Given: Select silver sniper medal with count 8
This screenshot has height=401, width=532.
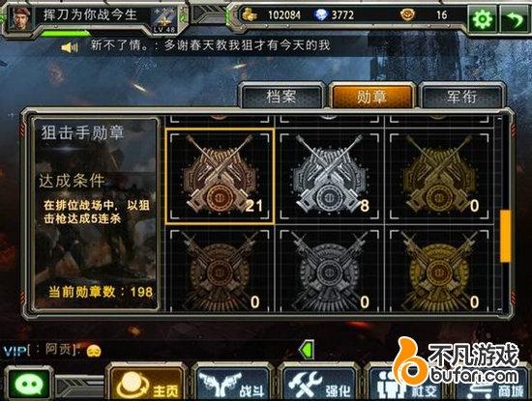Looking at the screenshot, I should (x=330, y=176).
